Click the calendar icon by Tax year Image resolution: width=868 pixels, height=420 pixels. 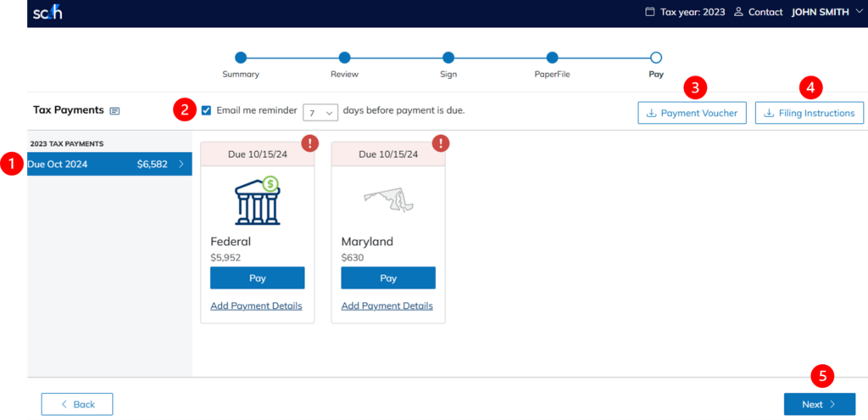tap(650, 13)
